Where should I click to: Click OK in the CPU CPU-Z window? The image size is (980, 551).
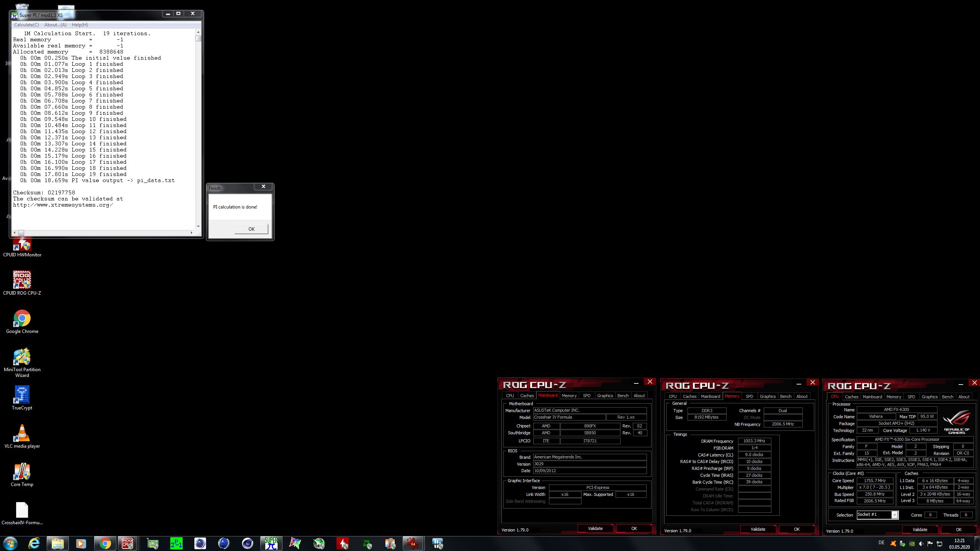[x=959, y=530]
